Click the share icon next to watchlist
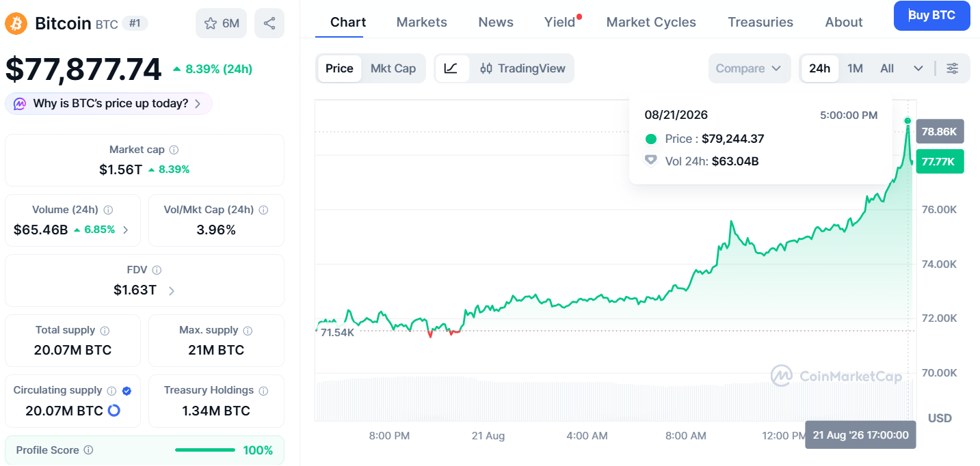 coord(269,23)
